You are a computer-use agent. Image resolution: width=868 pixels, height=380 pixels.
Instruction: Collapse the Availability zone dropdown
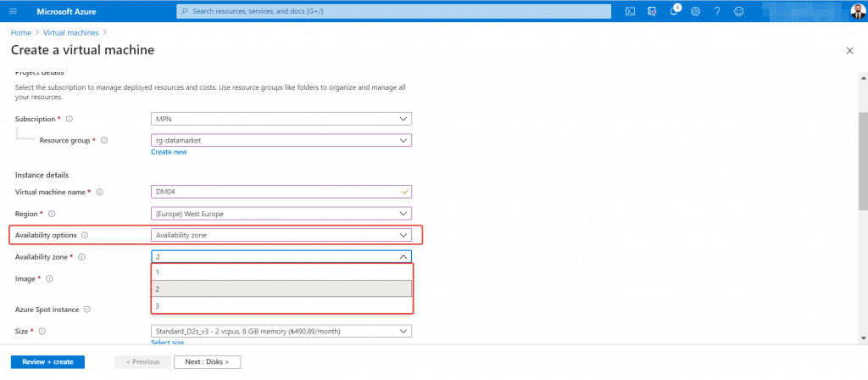[281, 257]
